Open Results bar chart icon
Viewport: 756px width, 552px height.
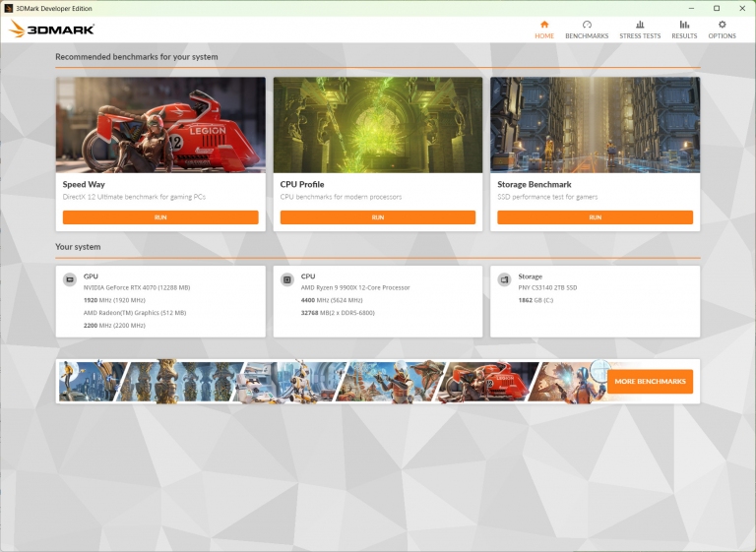(684, 24)
